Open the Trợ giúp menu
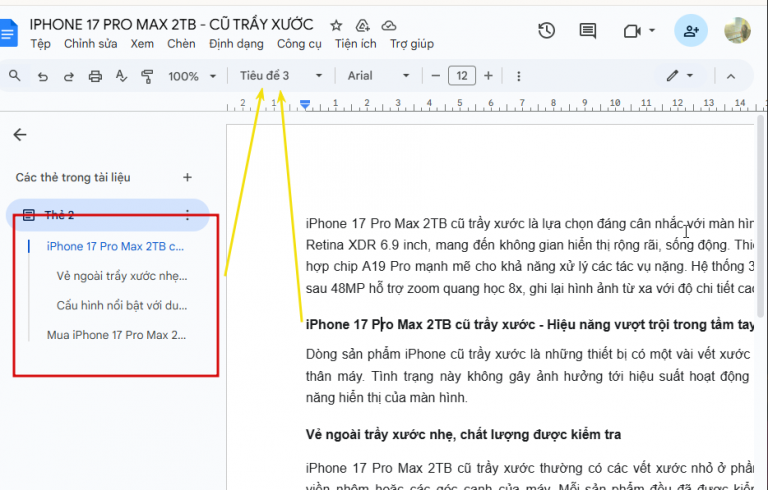 pos(412,44)
